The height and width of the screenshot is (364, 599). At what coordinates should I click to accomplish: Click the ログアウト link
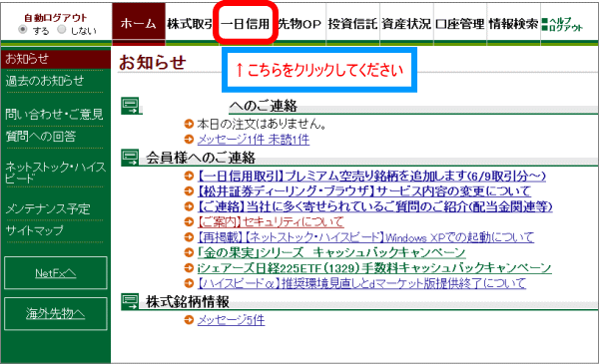(566, 28)
